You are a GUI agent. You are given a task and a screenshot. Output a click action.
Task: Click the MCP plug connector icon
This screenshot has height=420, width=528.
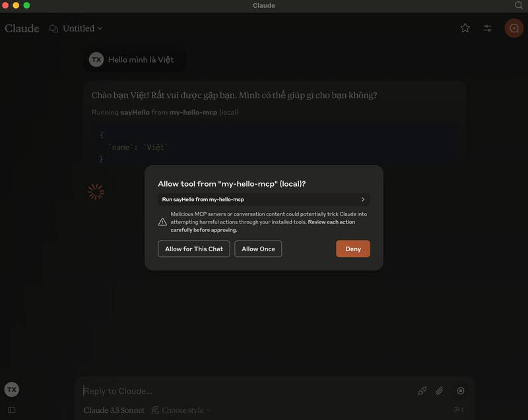pyautogui.click(x=422, y=391)
